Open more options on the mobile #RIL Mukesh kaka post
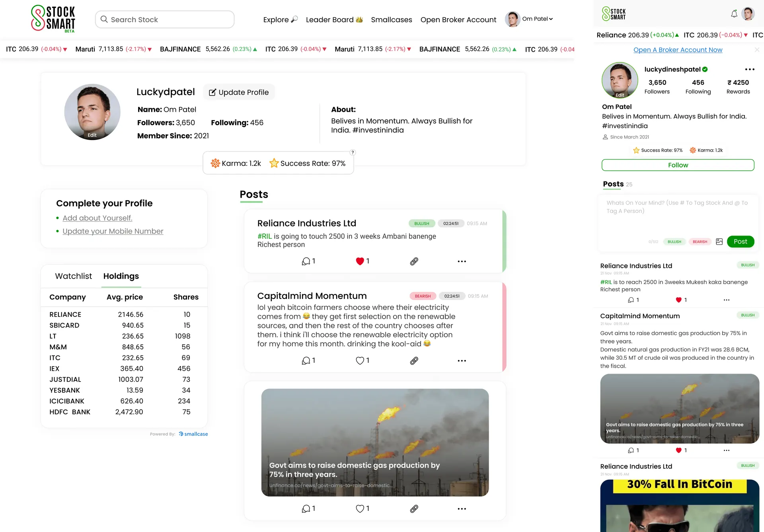This screenshot has height=532, width=764. pyautogui.click(x=726, y=300)
